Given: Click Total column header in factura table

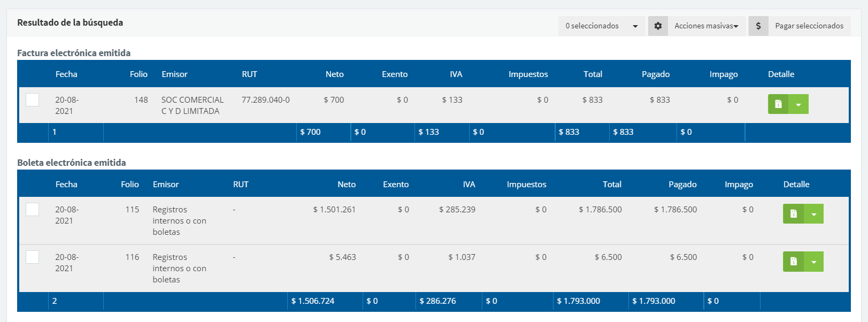Looking at the screenshot, I should [593, 74].
